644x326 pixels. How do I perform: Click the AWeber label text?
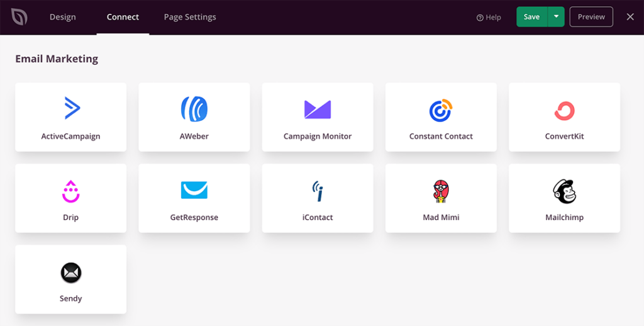(x=194, y=136)
